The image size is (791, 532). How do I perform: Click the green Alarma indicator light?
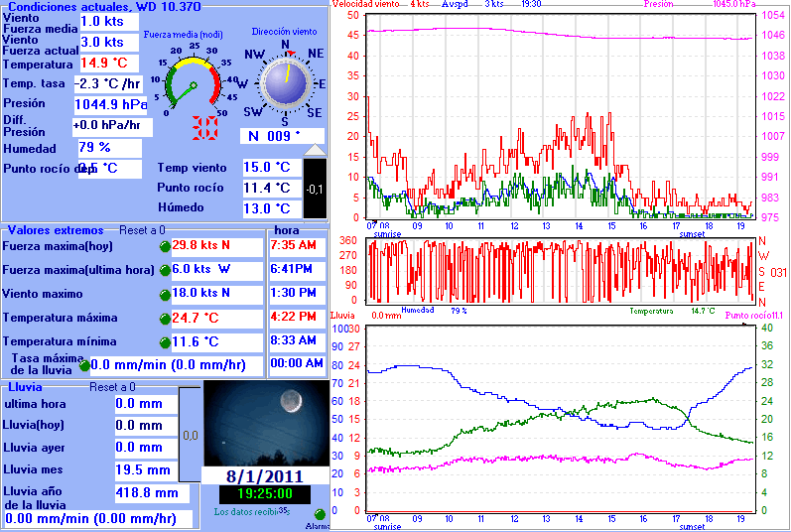pyautogui.click(x=320, y=515)
